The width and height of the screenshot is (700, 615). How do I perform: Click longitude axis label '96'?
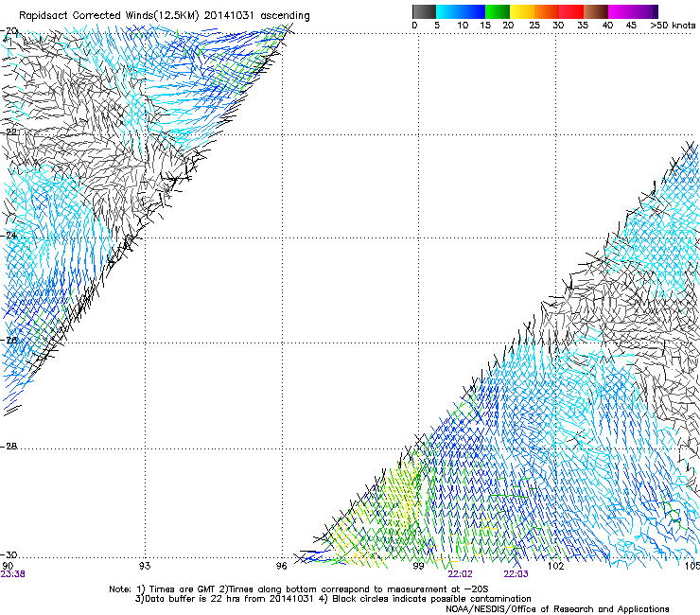(281, 566)
